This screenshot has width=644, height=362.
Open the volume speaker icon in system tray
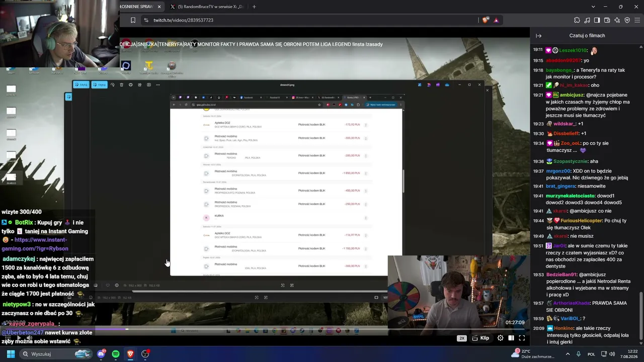point(613,354)
